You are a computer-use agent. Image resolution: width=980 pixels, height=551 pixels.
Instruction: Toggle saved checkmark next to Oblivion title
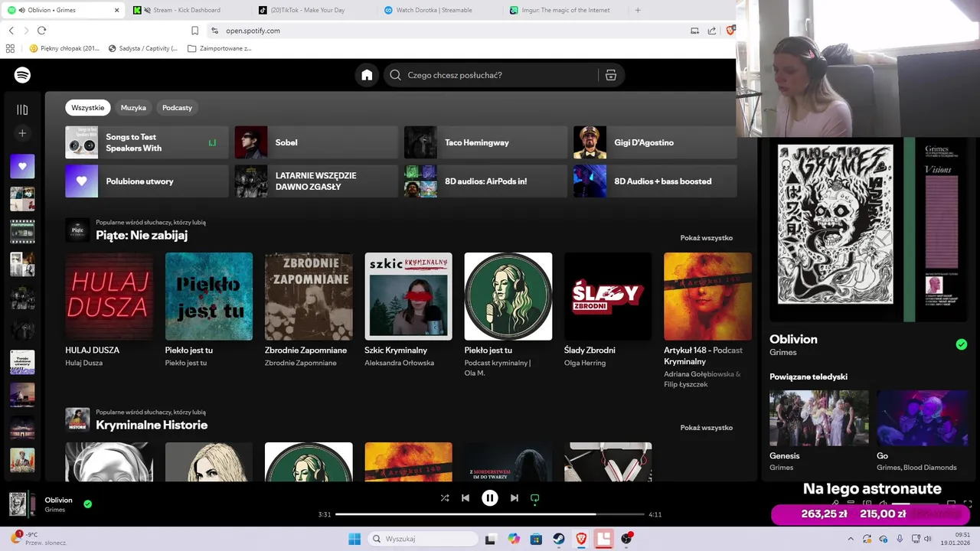(x=961, y=344)
